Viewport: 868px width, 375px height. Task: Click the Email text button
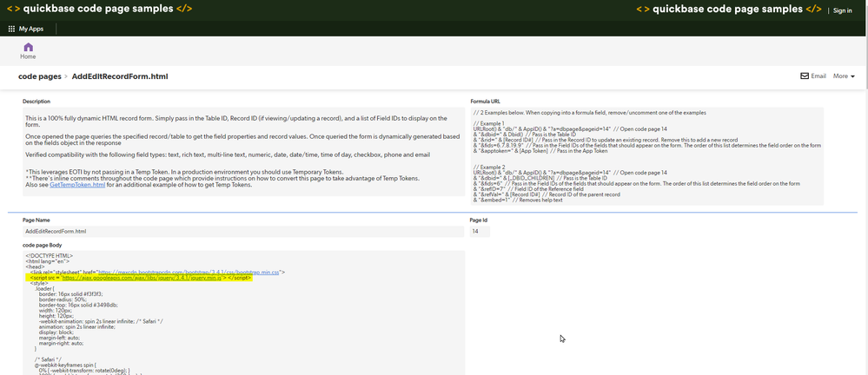(818, 76)
